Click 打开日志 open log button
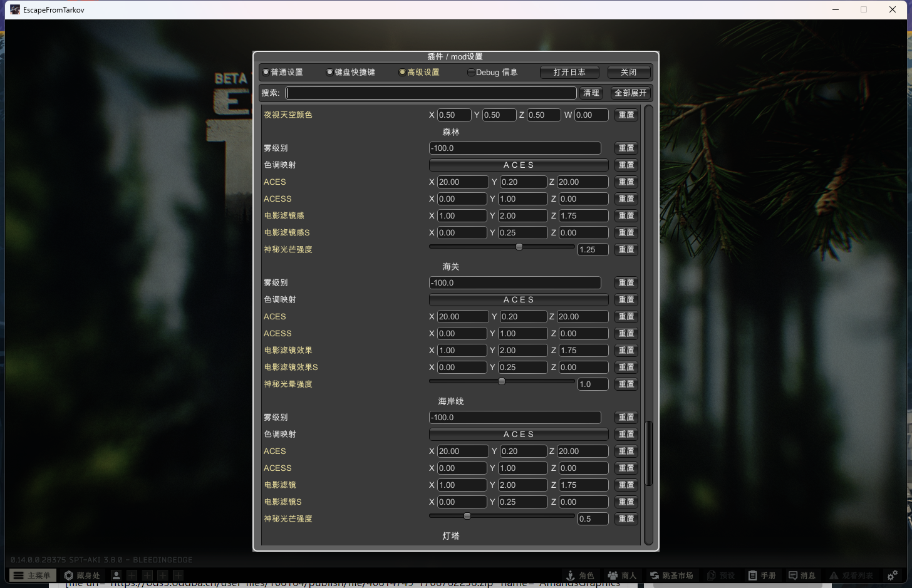Screen dimensions: 912x588 [x=569, y=72]
